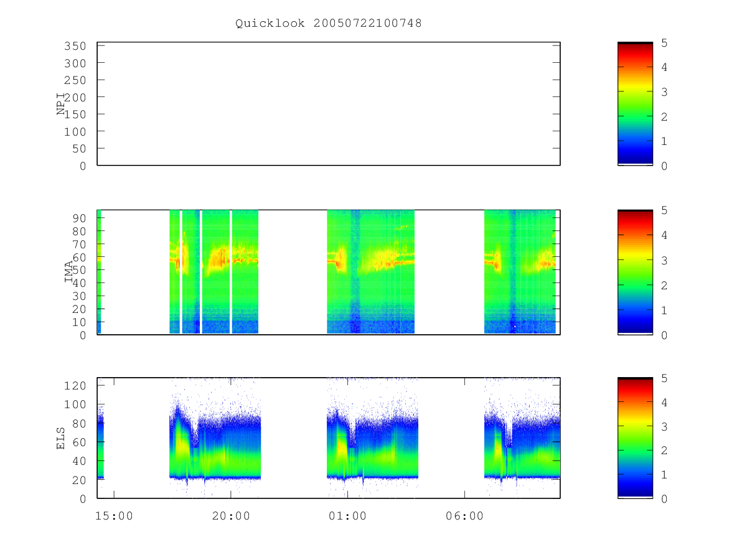Click the 50 tick on NPI axis
Viewport: 747px width, 560px height.
pos(78,149)
